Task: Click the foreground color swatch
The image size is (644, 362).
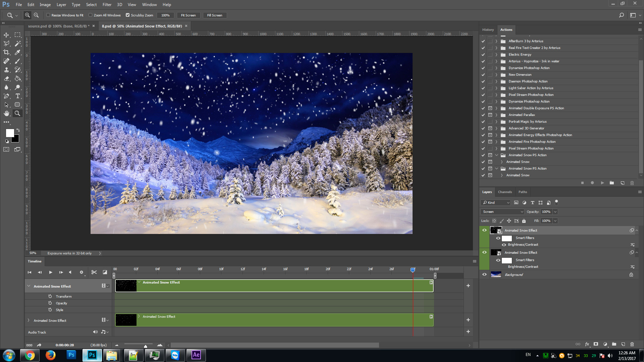Action: pyautogui.click(x=10, y=133)
